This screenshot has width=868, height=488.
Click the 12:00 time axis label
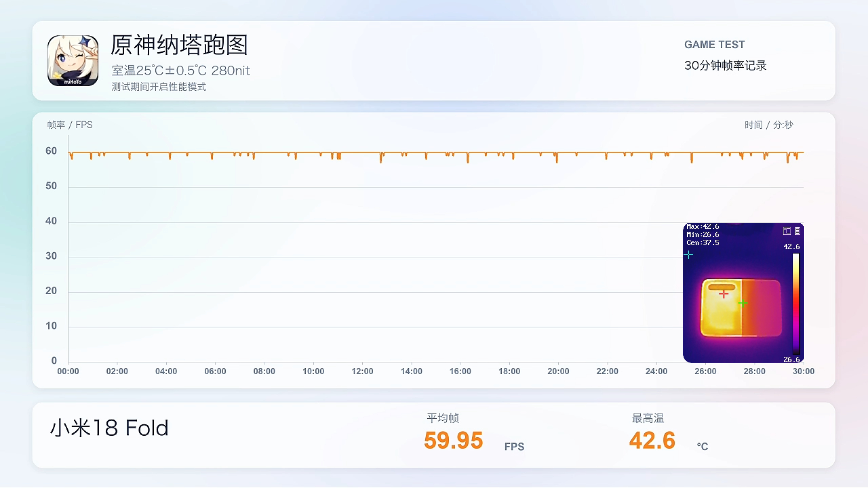[362, 371]
